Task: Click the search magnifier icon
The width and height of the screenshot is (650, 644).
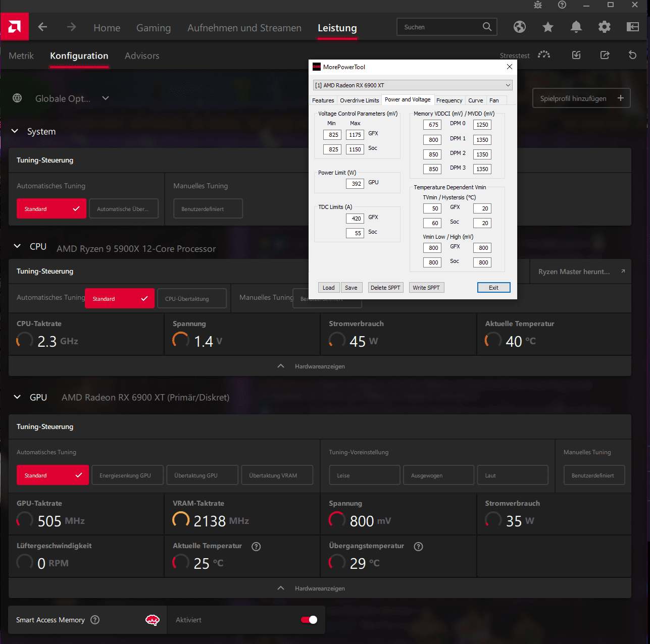Action: click(x=487, y=27)
